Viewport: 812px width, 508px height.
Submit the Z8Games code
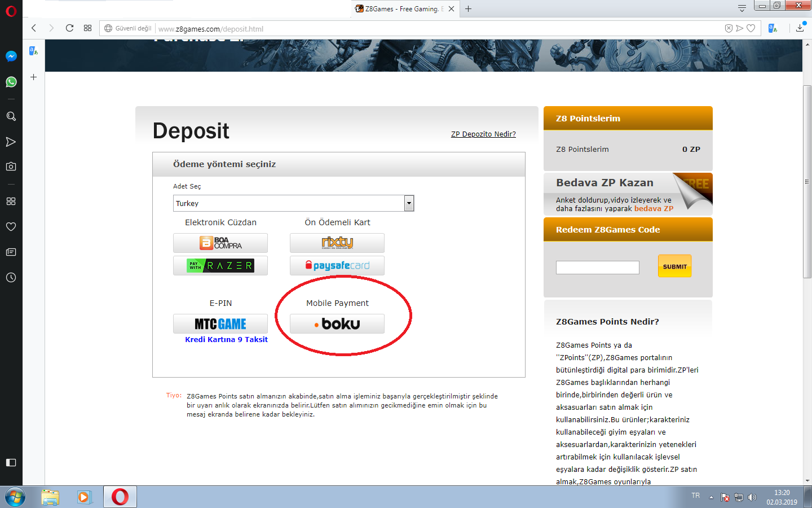(674, 266)
